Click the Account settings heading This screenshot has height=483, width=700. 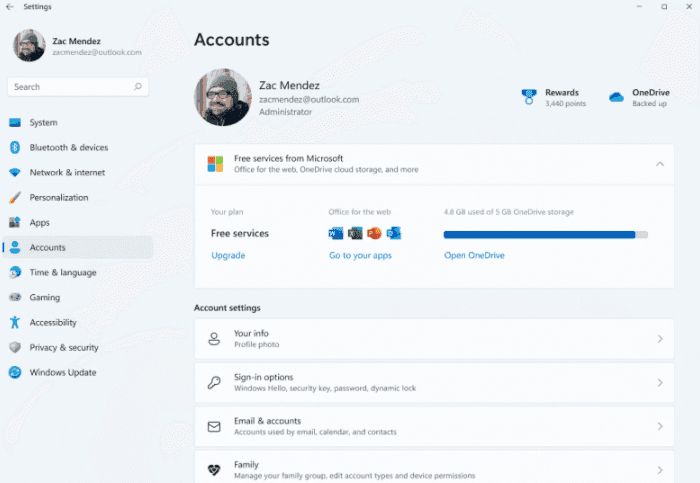coord(227,308)
